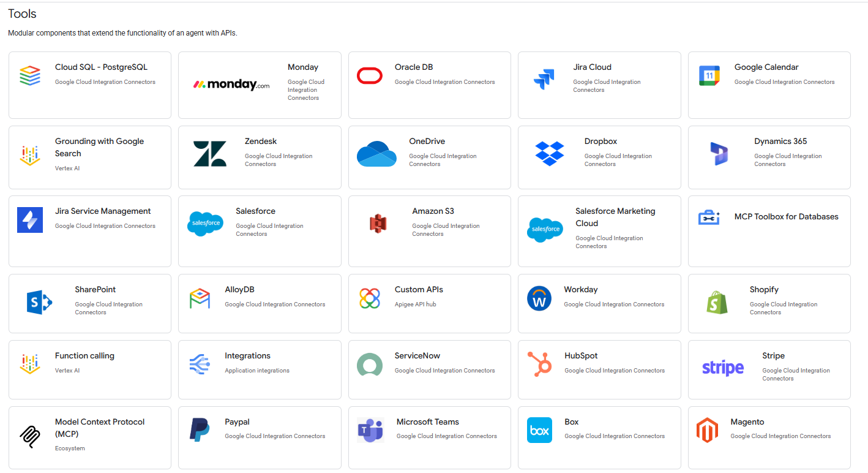Screen dimensions: 868x473
Task: Click the MCP Toolbox for Databases toolbox icon
Action: [709, 217]
